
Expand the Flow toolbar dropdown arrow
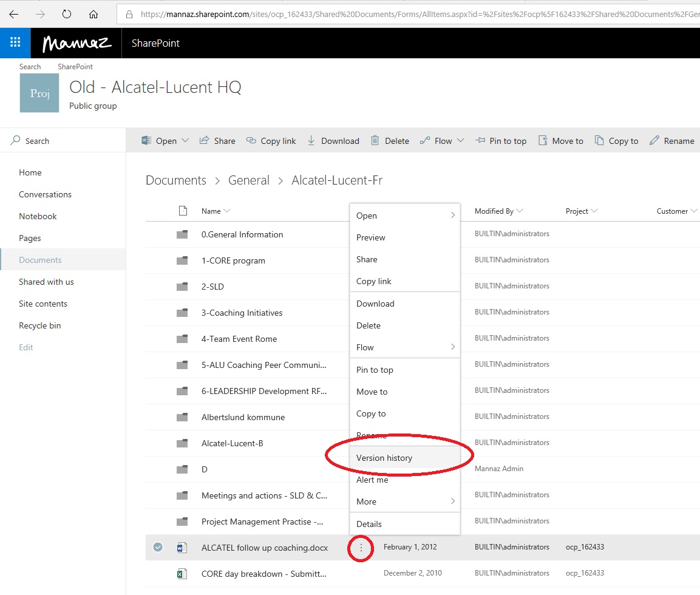coord(461,141)
